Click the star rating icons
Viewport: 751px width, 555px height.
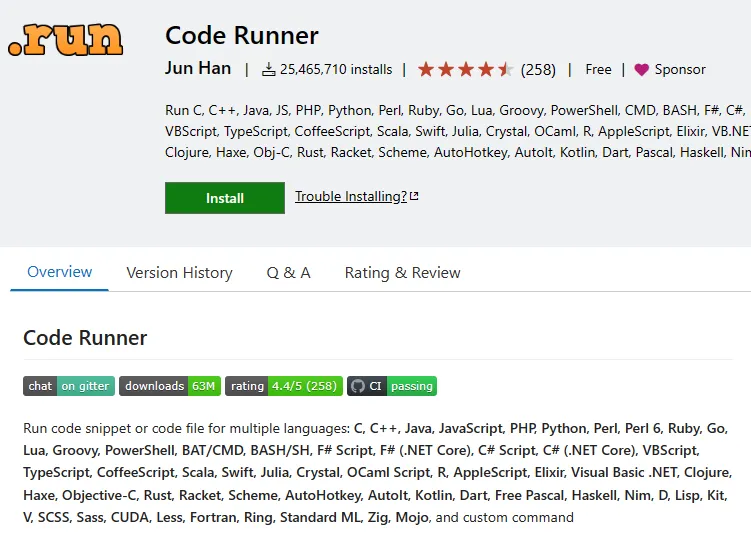point(466,70)
